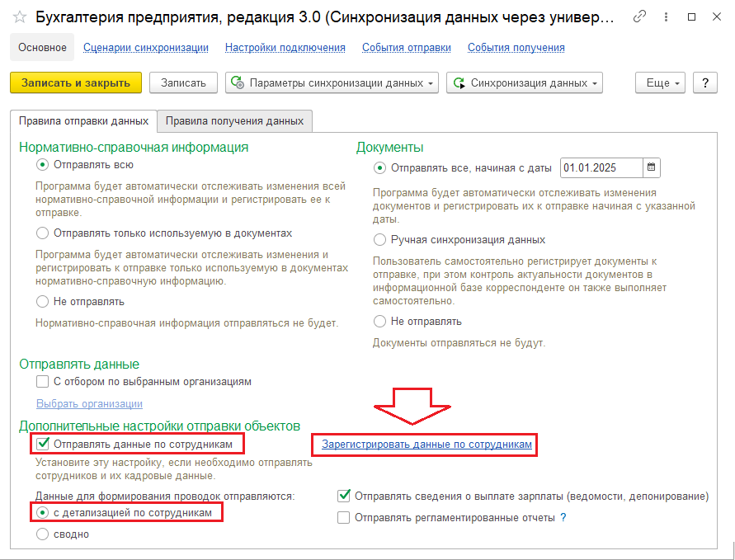
Task: Check 'Отправлять регламентированные отчеты'
Action: tap(344, 517)
